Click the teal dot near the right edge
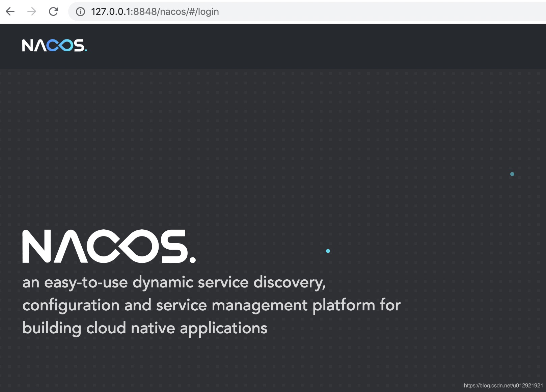The width and height of the screenshot is (546, 392). click(512, 174)
